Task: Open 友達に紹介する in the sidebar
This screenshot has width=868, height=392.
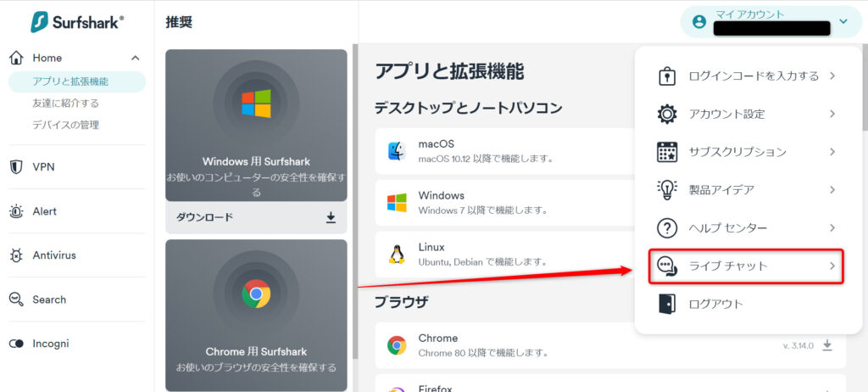Action: click(x=65, y=104)
